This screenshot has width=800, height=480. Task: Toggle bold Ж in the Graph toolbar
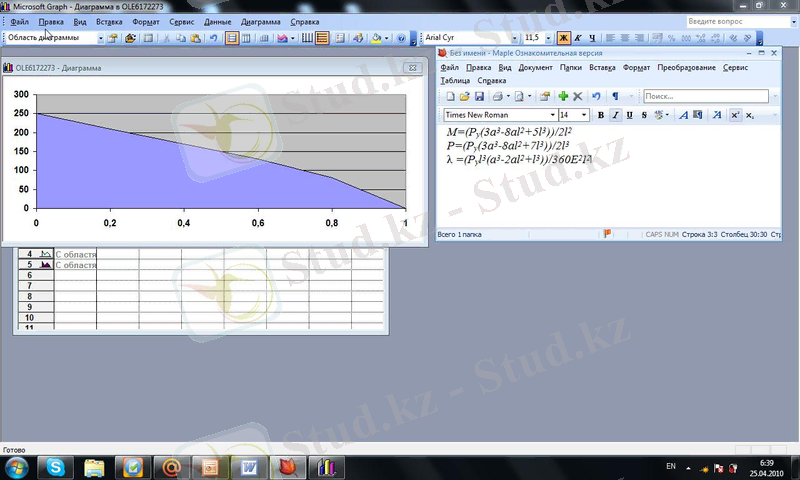click(563, 38)
